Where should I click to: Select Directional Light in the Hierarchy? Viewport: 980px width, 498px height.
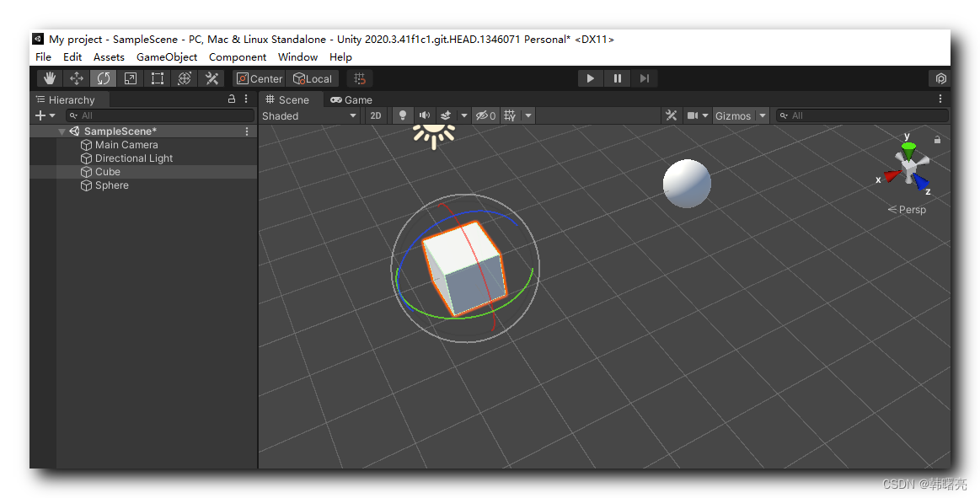pyautogui.click(x=134, y=158)
